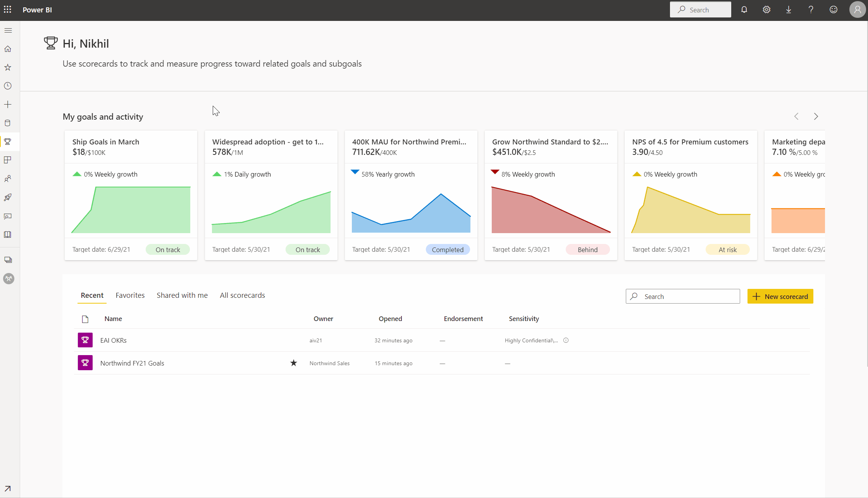The image size is (868, 498).
Task: Open Favorites star in sidebar
Action: (8, 67)
